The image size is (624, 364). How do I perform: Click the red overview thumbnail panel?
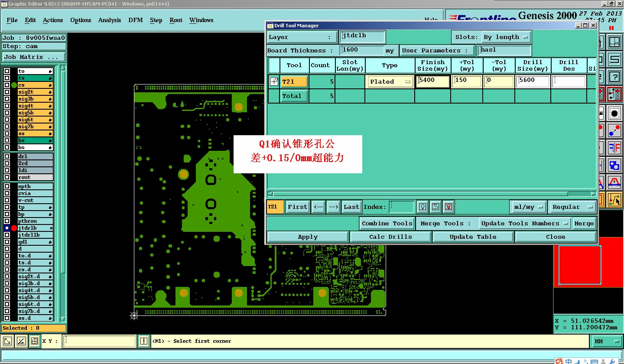tap(588, 262)
